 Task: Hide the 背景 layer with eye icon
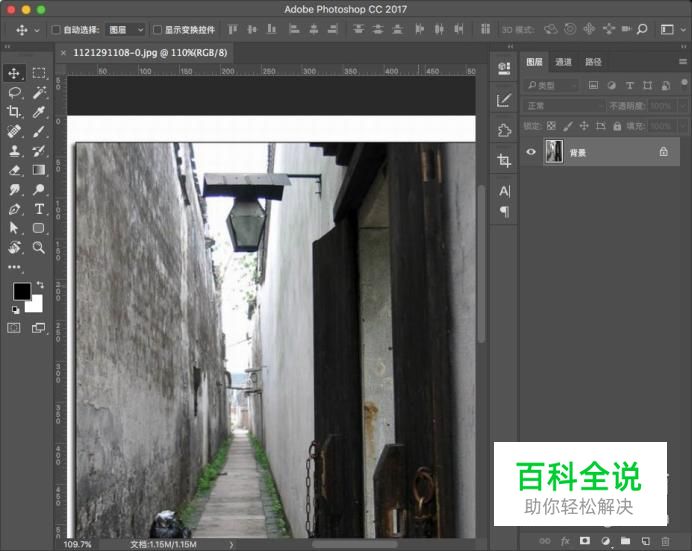[531, 152]
